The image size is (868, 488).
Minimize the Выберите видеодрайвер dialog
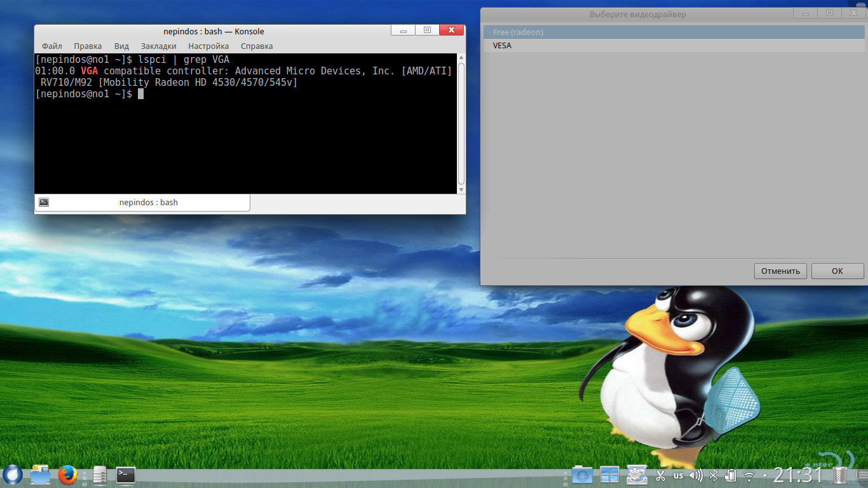[x=805, y=13]
